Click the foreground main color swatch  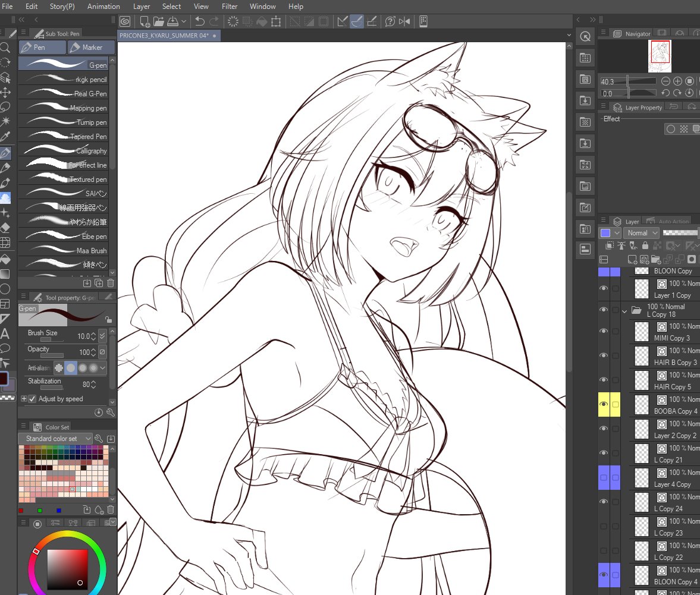click(3, 378)
